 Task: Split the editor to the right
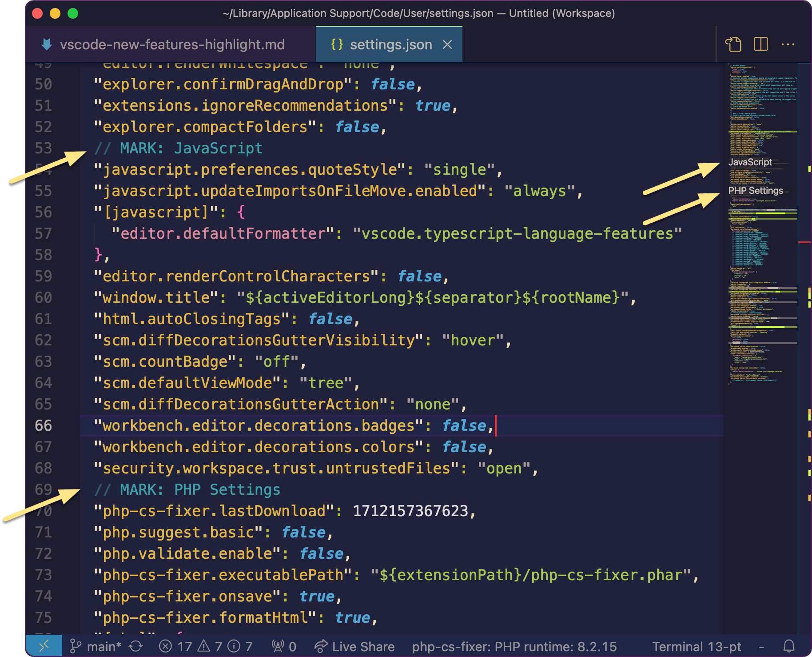(761, 44)
